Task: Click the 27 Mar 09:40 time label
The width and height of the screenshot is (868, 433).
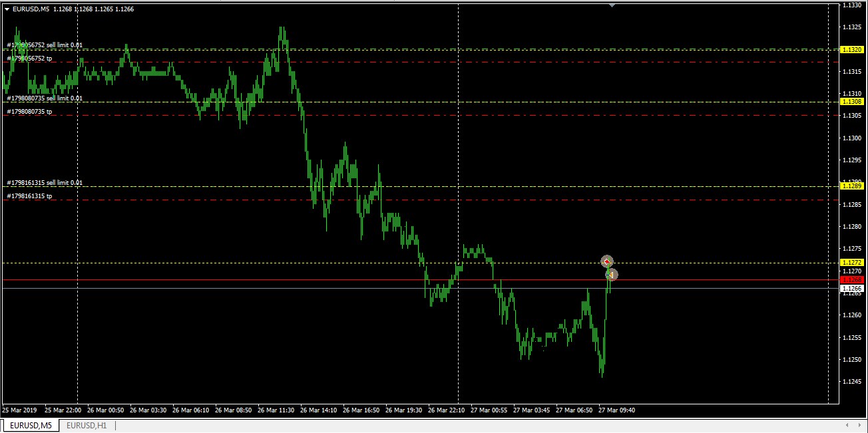Action: pyautogui.click(x=616, y=410)
